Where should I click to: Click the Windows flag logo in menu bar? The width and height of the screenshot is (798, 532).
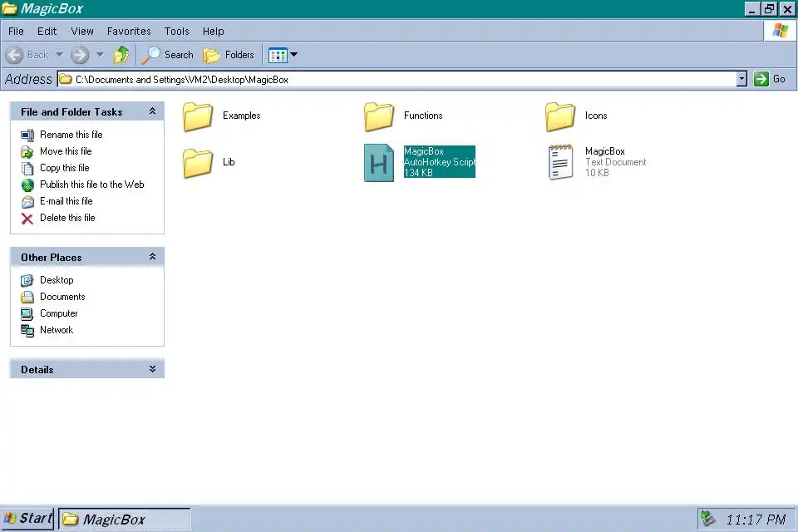click(781, 31)
